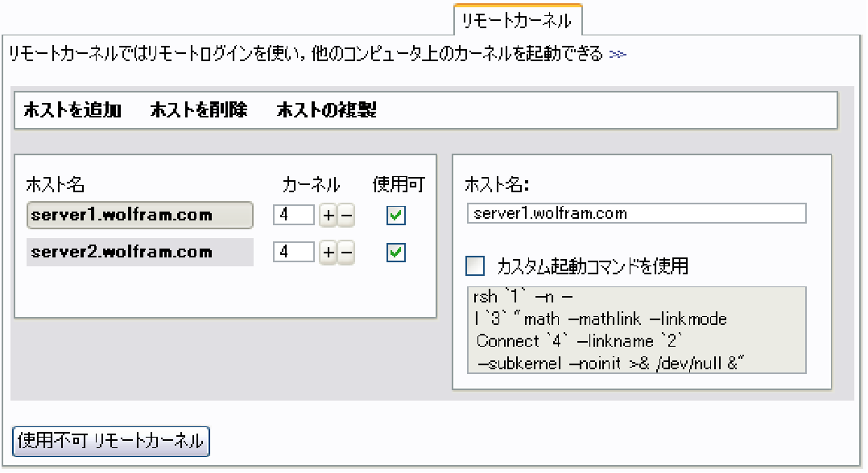Enable カスタム起動コマンドを使用 checkbox
868x473 pixels.
[475, 266]
